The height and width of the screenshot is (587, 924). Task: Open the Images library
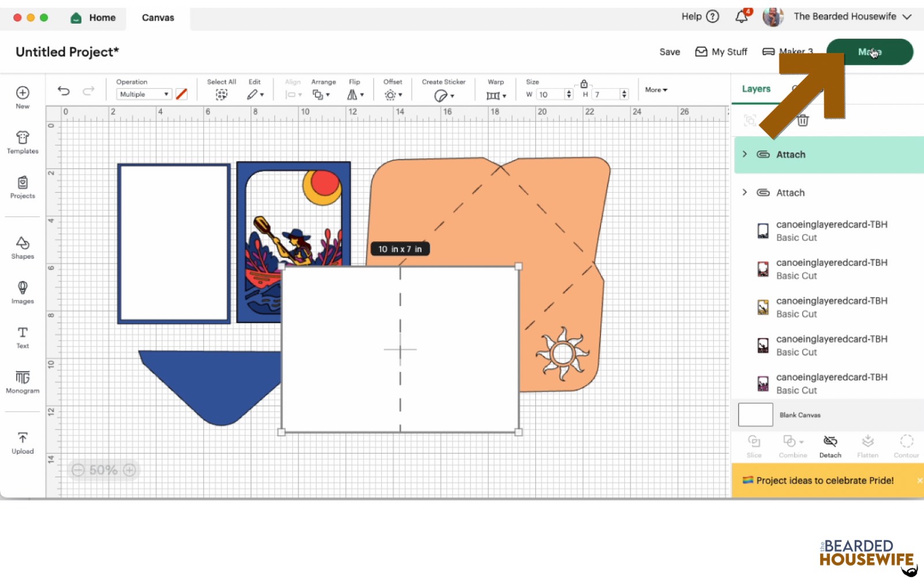coord(23,292)
